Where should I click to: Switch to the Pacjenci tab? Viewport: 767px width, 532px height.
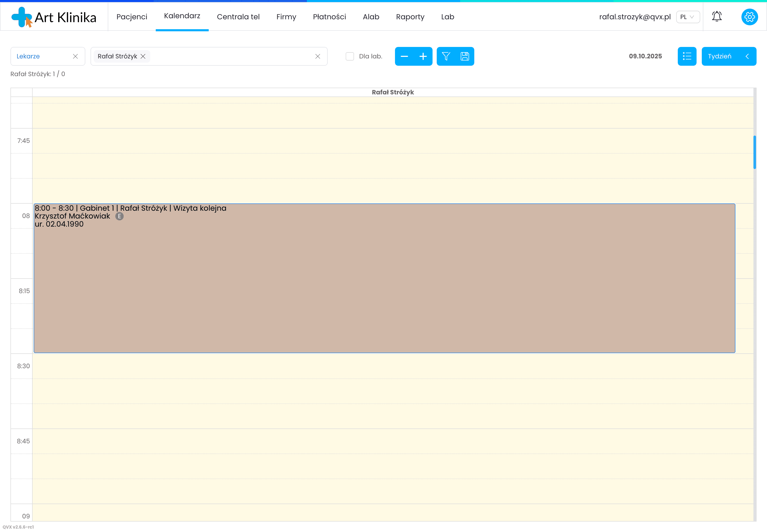[132, 17]
